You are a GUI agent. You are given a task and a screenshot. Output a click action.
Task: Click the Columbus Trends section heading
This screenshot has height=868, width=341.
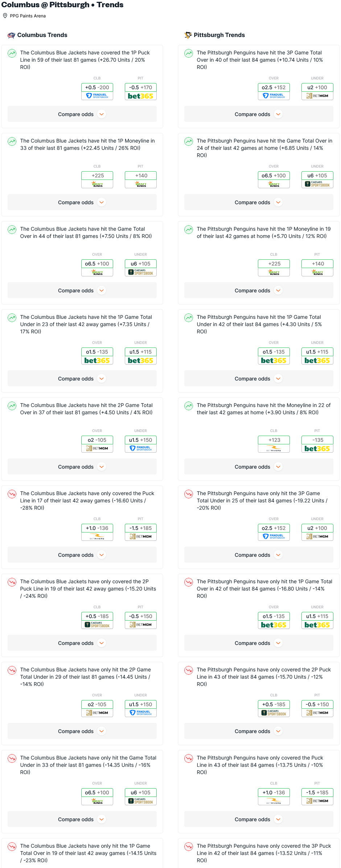pyautogui.click(x=42, y=35)
